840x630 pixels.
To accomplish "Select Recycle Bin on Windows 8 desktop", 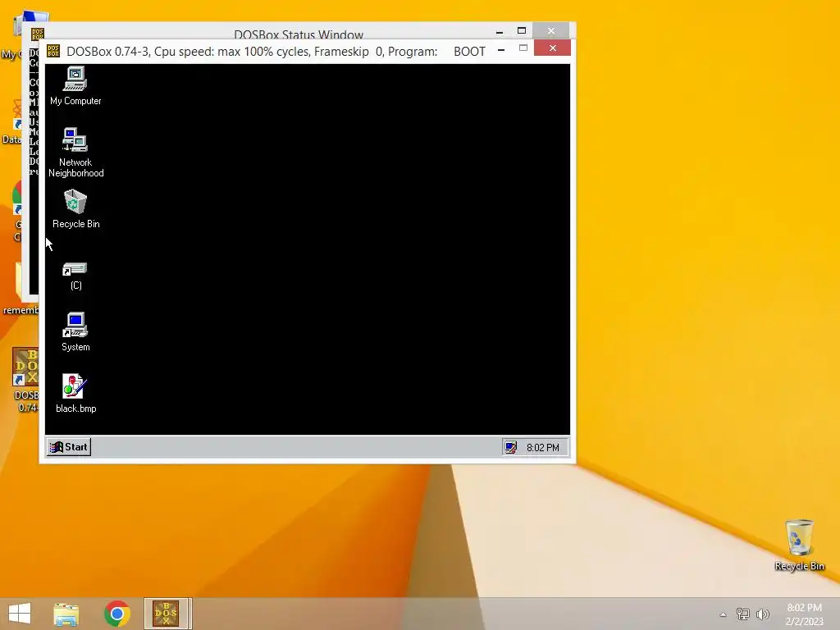I will click(x=799, y=545).
